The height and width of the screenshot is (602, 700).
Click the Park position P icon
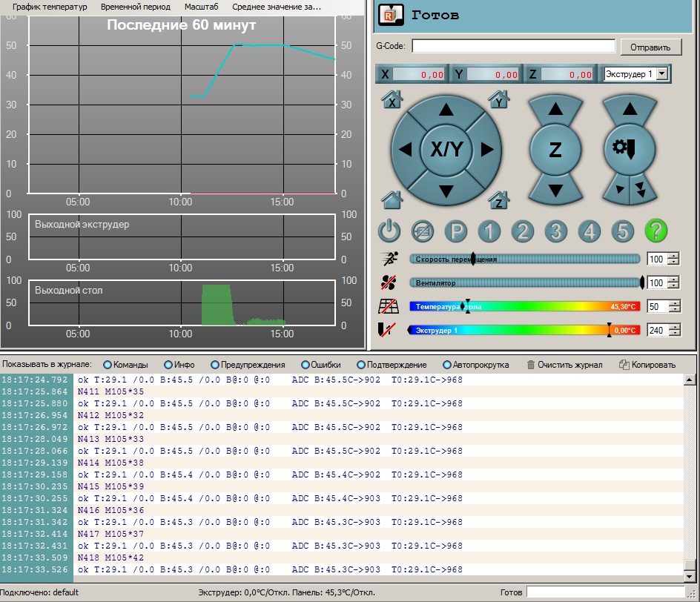(x=455, y=231)
